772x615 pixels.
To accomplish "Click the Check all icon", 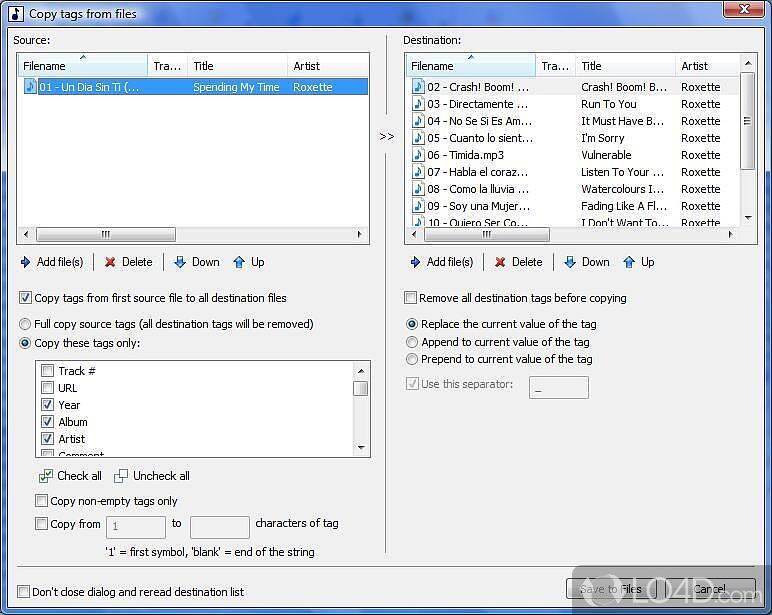I will coord(46,476).
